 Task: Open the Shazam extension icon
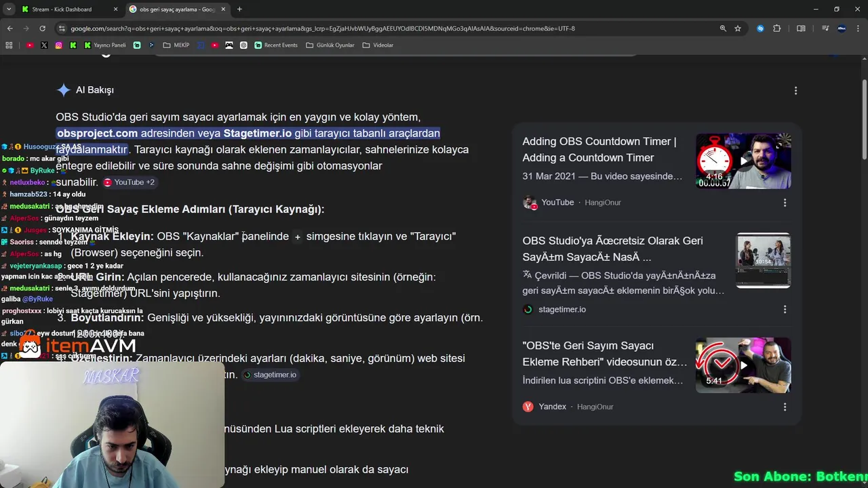(760, 28)
